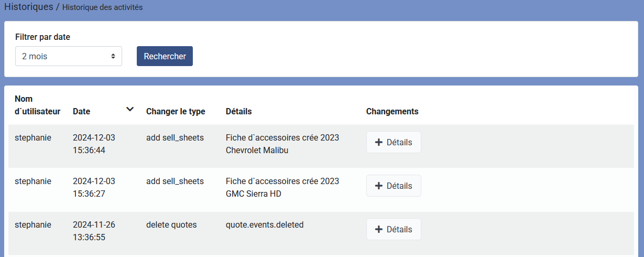Click the up-down arrows on the date filter select
This screenshot has width=644, height=257.
click(x=113, y=56)
